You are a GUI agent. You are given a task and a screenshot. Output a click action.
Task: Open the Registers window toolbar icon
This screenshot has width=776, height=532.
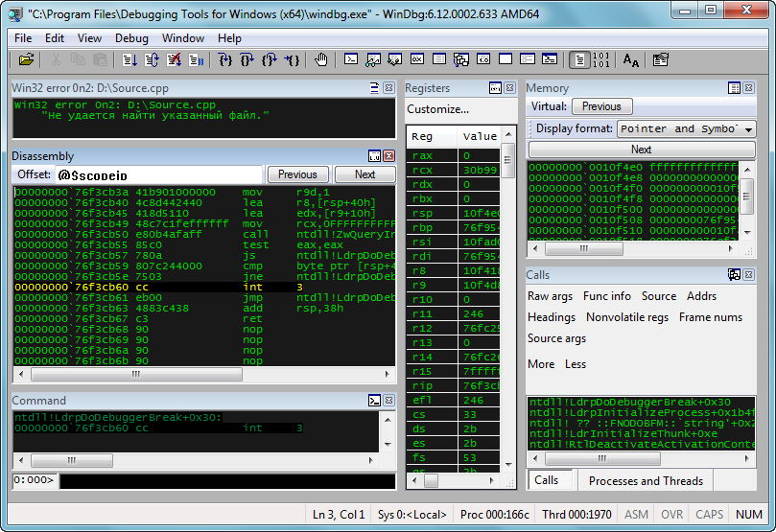click(416, 59)
